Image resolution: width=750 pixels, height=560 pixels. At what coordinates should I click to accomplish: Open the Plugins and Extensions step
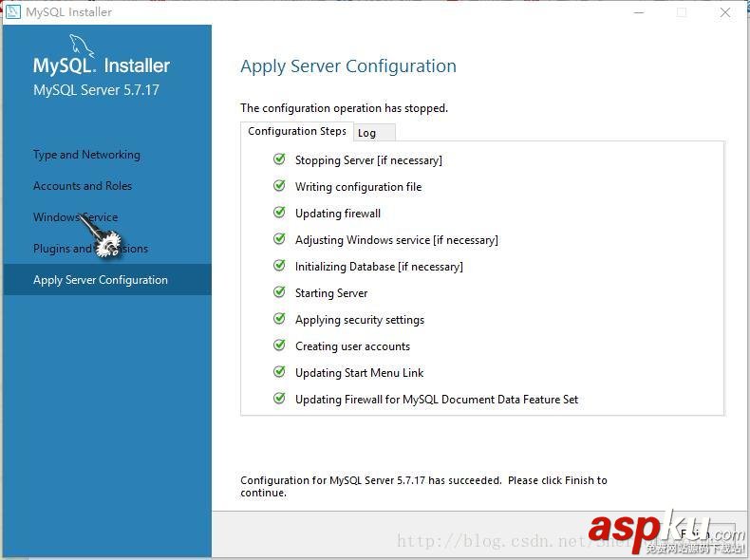(x=90, y=249)
